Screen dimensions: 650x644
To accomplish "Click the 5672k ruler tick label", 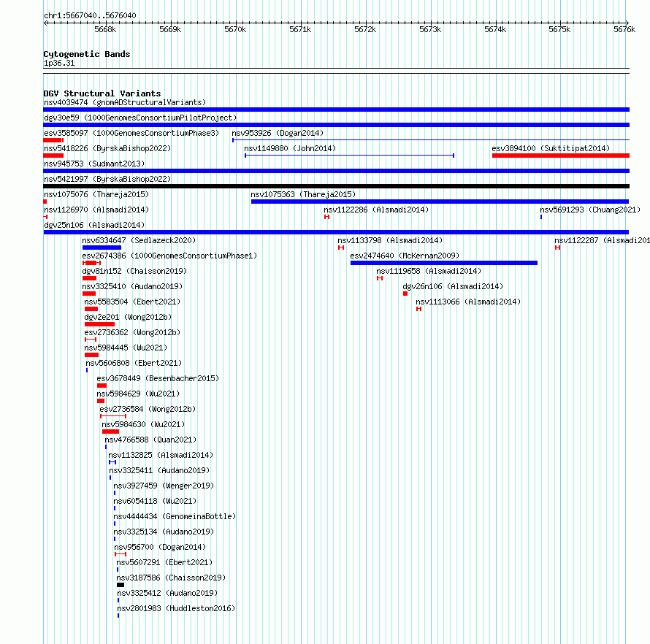I will click(x=365, y=29).
